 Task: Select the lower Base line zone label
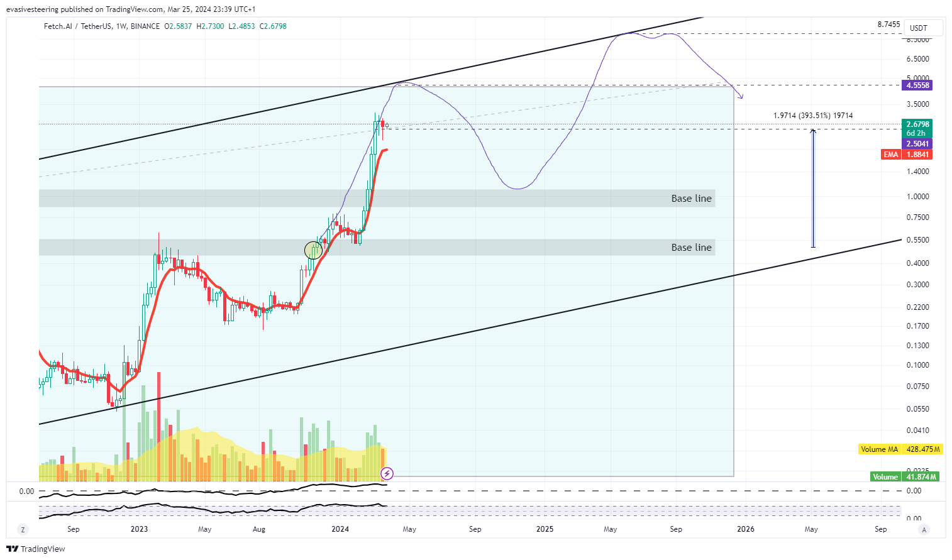click(691, 248)
